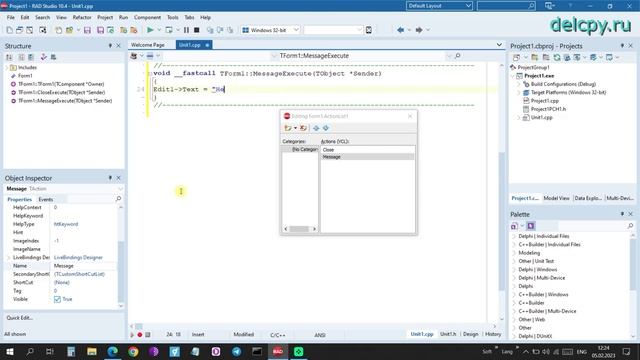Click LiveBindings Designer link

pyautogui.click(x=78, y=258)
